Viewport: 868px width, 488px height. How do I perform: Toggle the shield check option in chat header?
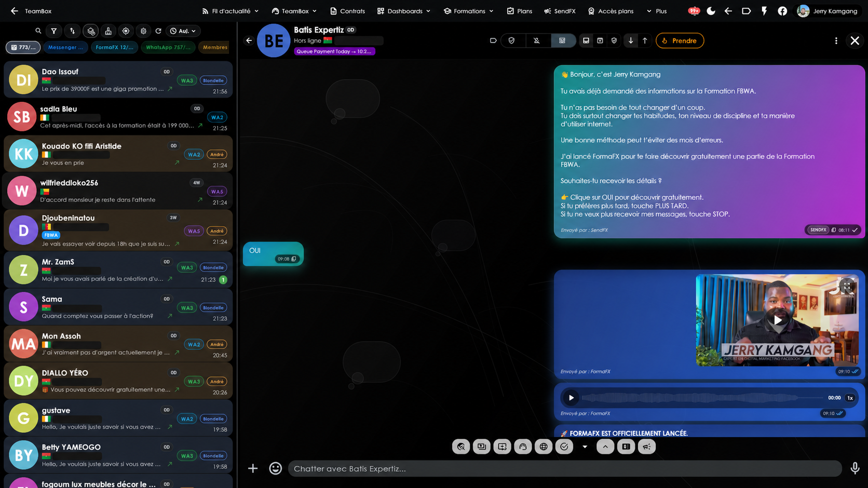click(512, 40)
